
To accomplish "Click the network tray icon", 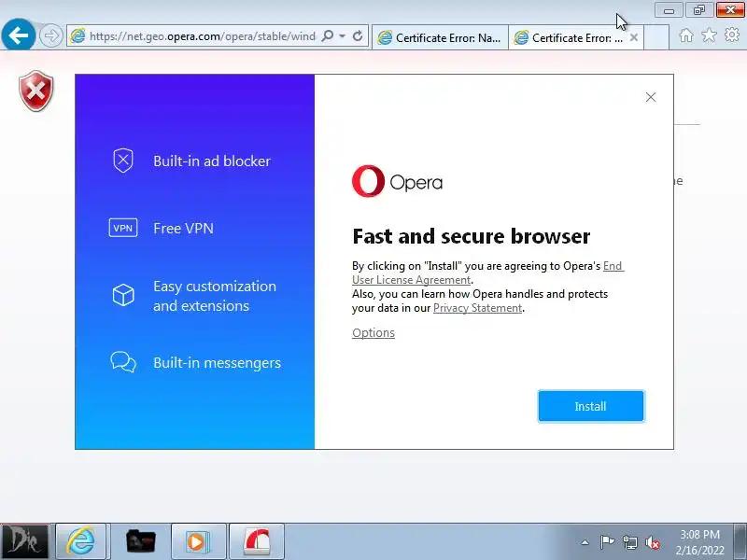I will coord(629,542).
